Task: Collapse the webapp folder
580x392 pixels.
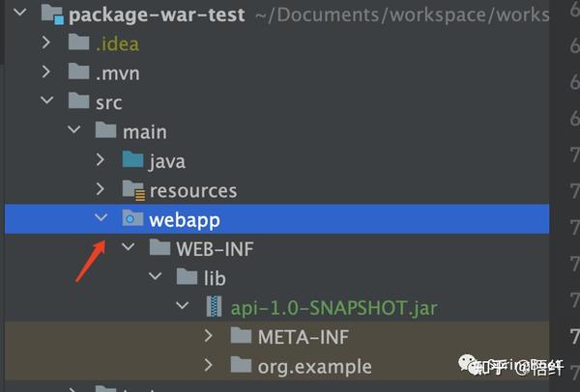Action: pyautogui.click(x=101, y=219)
